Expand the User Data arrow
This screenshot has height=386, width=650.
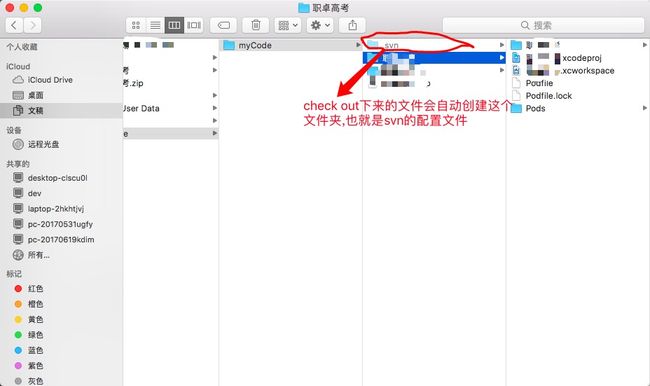tap(214, 108)
